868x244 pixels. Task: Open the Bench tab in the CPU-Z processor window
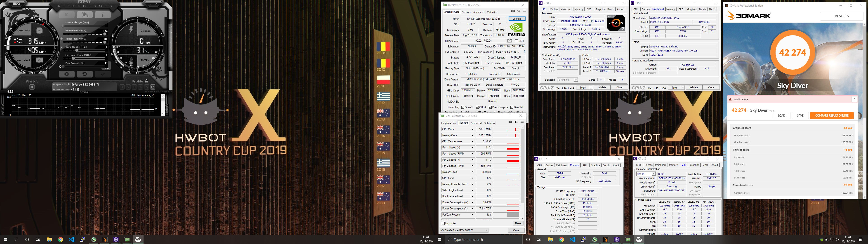[611, 9]
